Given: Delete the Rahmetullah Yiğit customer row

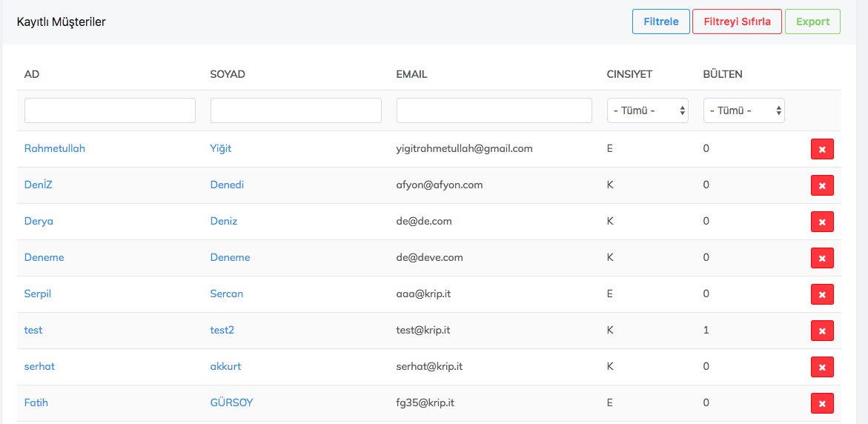Looking at the screenshot, I should [x=822, y=149].
